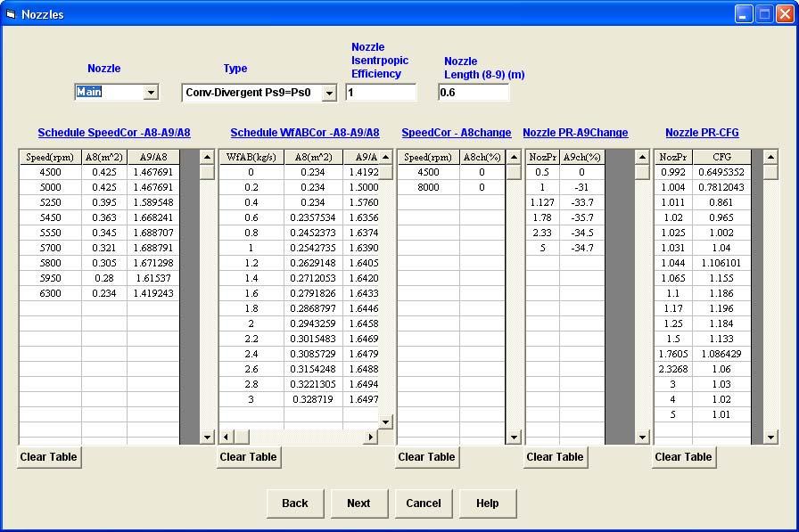Select A8 value 0.328719
The width and height of the screenshot is (799, 532).
coord(313,399)
